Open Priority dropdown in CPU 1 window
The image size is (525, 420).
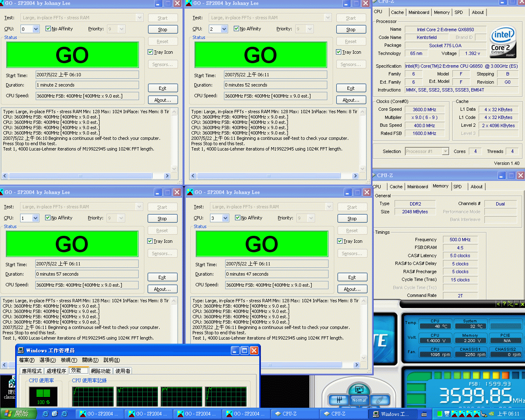(121, 218)
